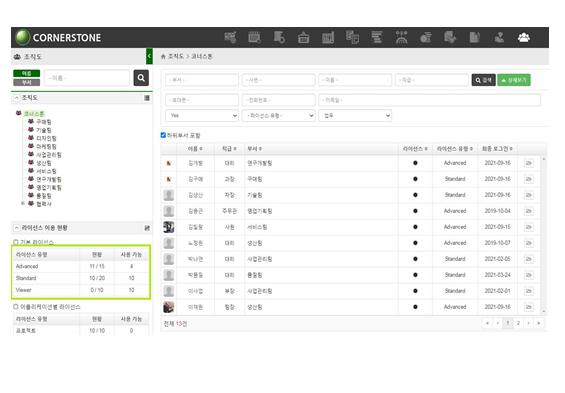Viewport: 565px width, 393px height.
Task: Go to page 1 of the table
Action: point(508,323)
